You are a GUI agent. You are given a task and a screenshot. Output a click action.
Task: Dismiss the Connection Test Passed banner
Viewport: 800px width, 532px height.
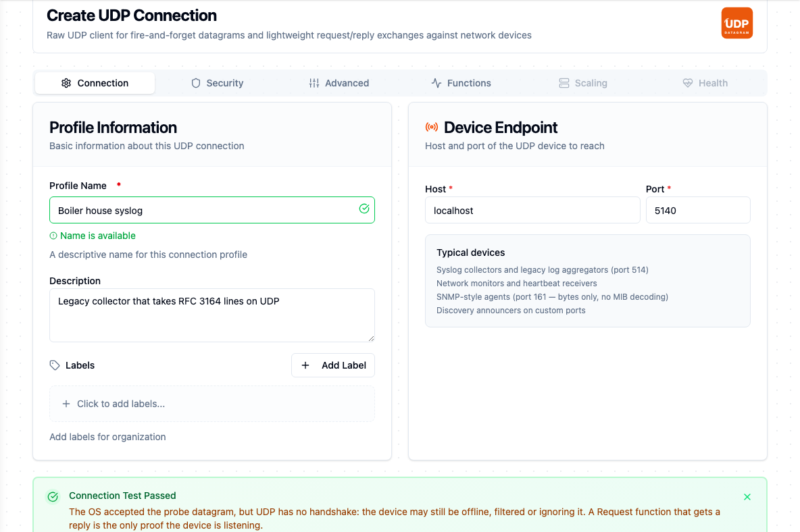click(x=747, y=497)
